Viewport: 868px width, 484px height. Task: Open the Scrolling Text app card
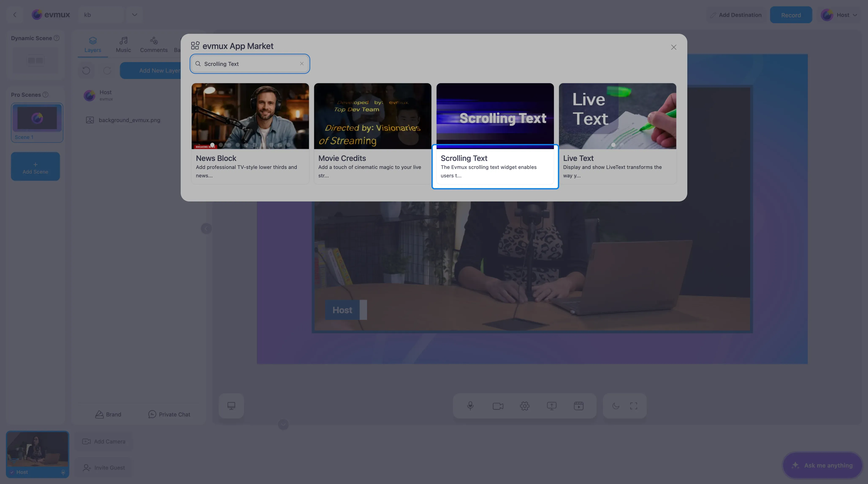[495, 133]
